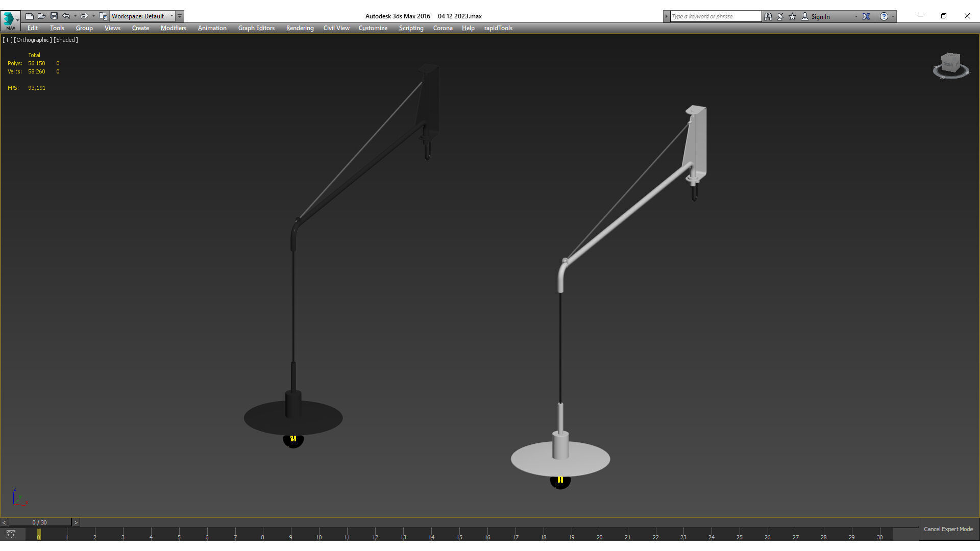Image resolution: width=980 pixels, height=551 pixels.
Task: Click Cancel Expert Mode button
Action: [948, 529]
